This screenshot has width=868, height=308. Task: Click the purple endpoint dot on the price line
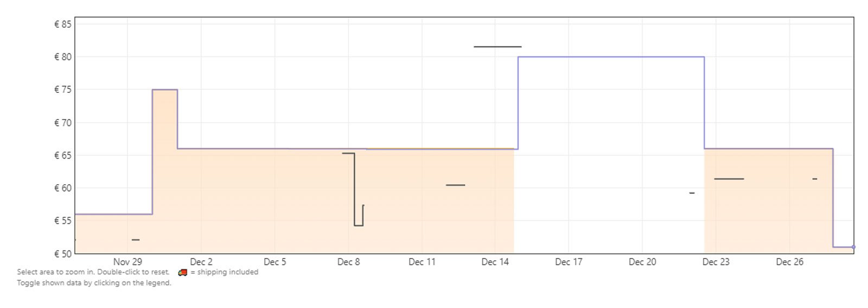click(853, 247)
